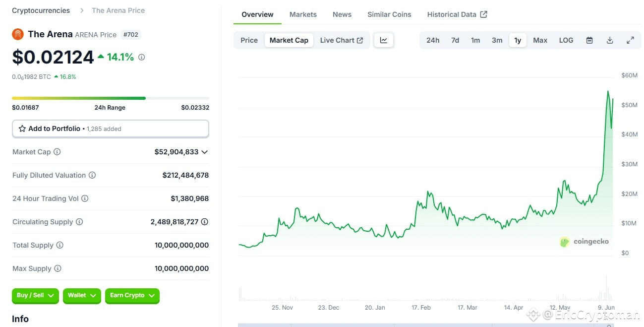This screenshot has width=644, height=327.
Task: Click the market cap chart peak area
Action: pos(608,92)
